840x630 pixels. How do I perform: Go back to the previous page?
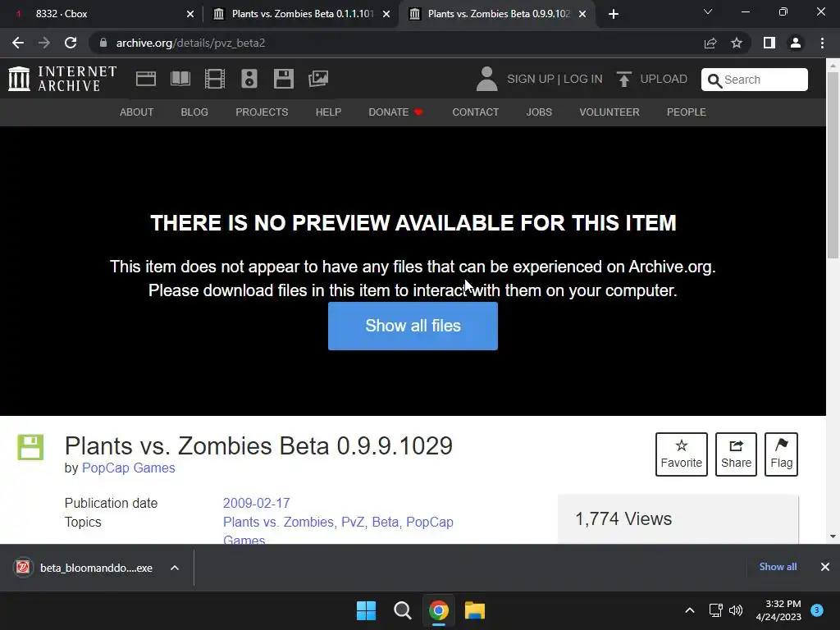tap(18, 43)
